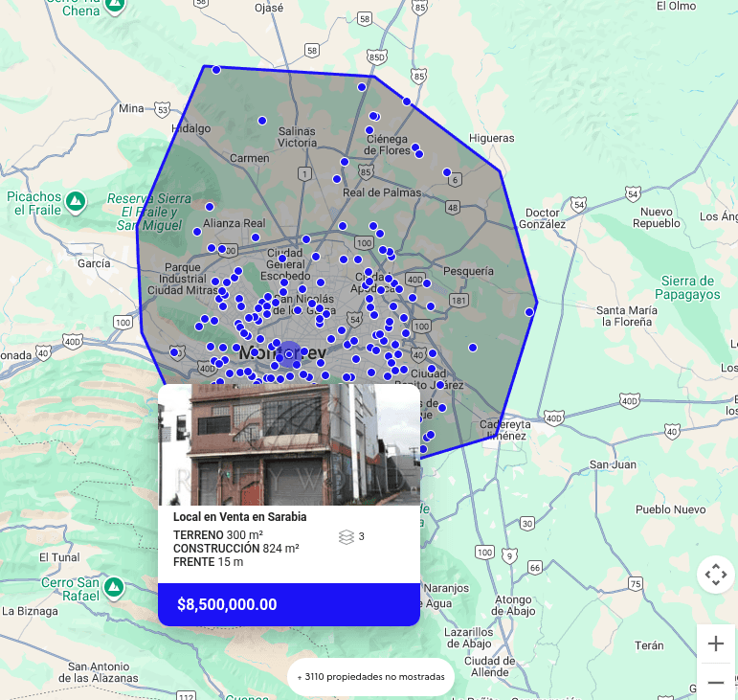The width and height of the screenshot is (738, 700).
Task: Select property marker left of Salinas Victoria label
Action: [261, 121]
